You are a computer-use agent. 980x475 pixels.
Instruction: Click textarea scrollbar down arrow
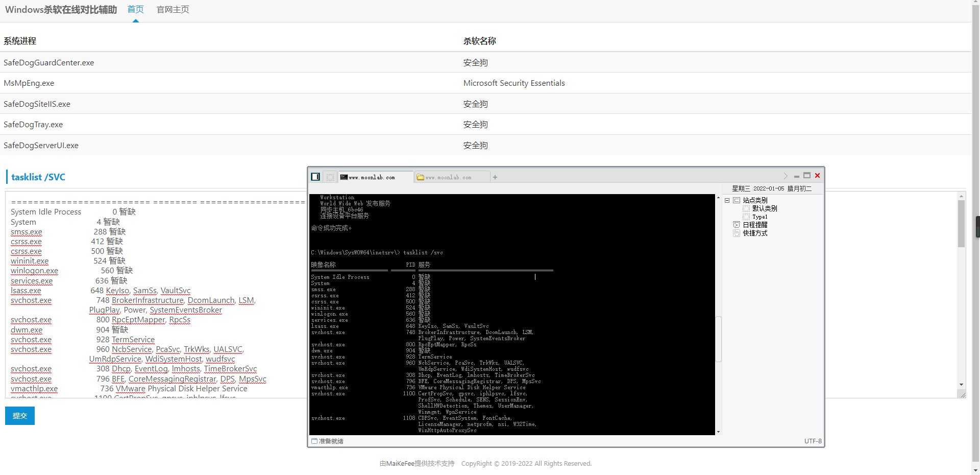(x=961, y=385)
